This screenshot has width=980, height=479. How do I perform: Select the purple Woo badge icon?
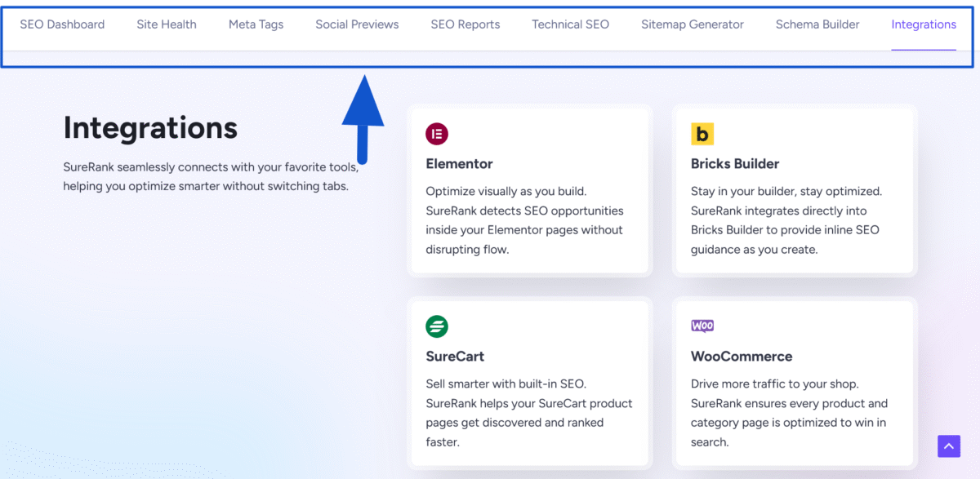click(702, 326)
